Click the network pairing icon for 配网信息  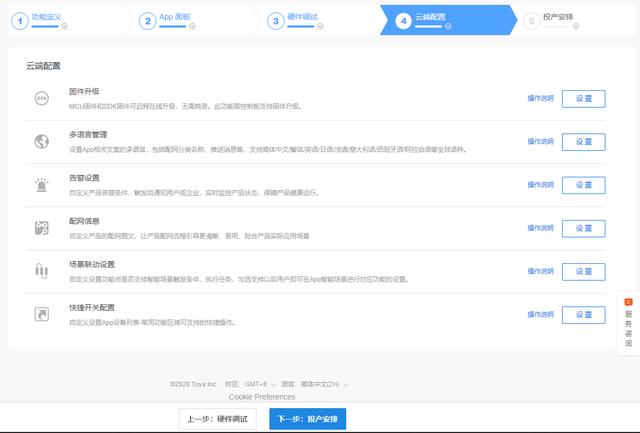pos(42,228)
